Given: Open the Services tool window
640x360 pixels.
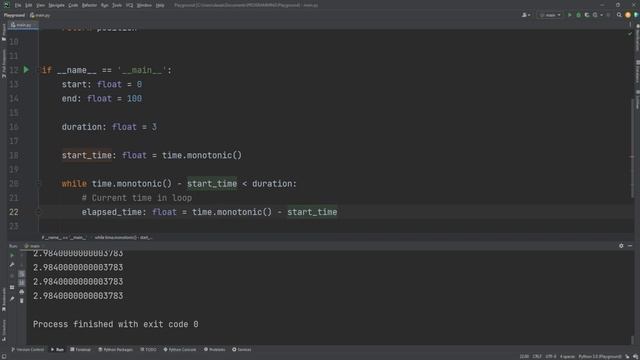Looking at the screenshot, I should pos(242,349).
